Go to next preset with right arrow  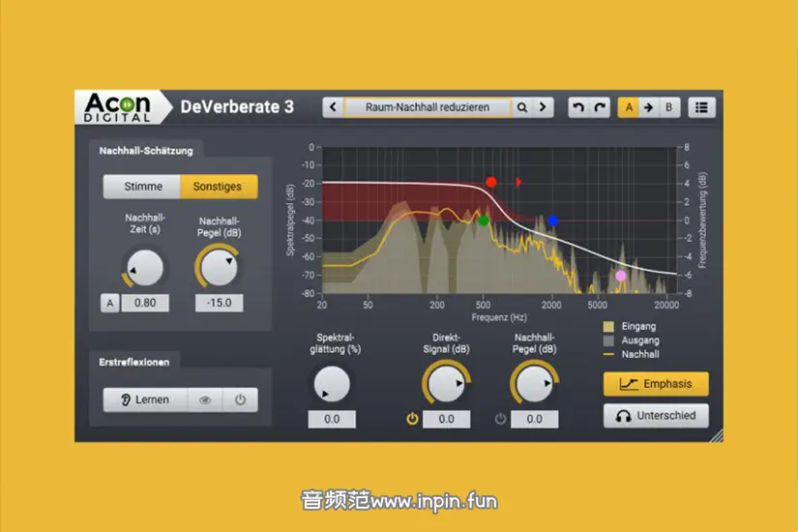pyautogui.click(x=543, y=107)
